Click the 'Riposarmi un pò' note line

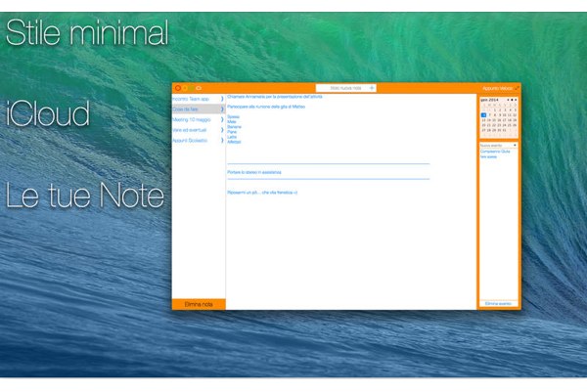(262, 193)
